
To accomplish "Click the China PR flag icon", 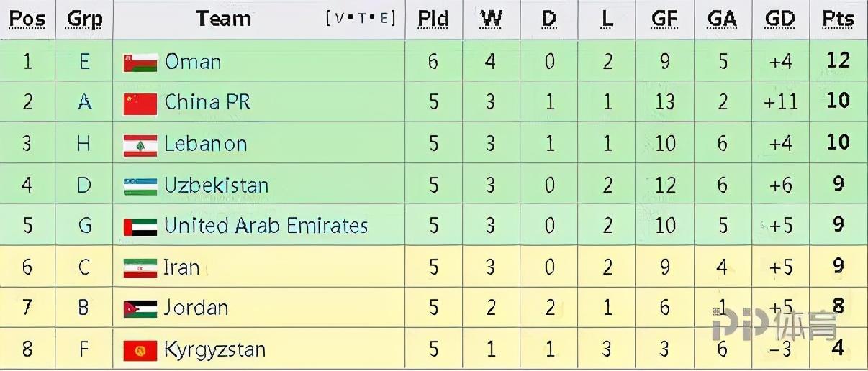I will point(140,104).
